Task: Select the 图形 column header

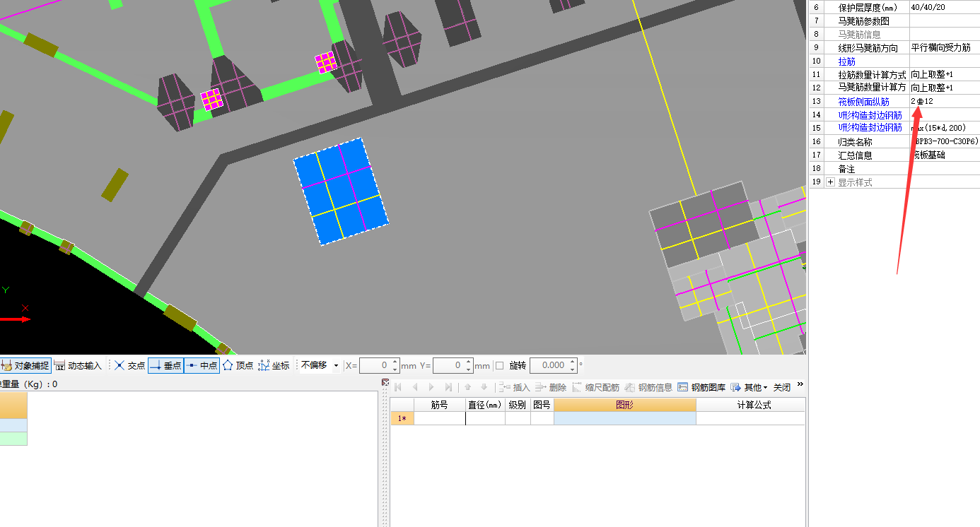Action: pos(624,405)
